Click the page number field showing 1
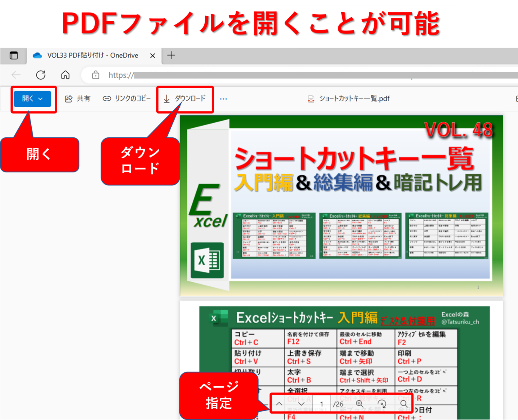The height and width of the screenshot is (420, 518). click(x=322, y=404)
